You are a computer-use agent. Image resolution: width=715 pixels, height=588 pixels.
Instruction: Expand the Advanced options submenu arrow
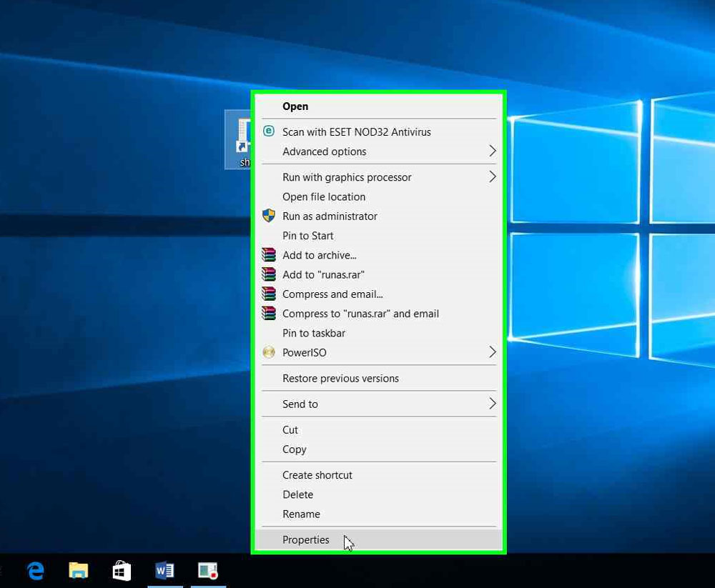[x=492, y=151]
